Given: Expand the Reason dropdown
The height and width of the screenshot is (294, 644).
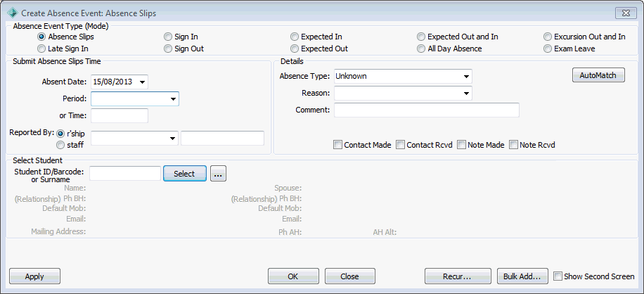Looking at the screenshot, I should (x=467, y=94).
